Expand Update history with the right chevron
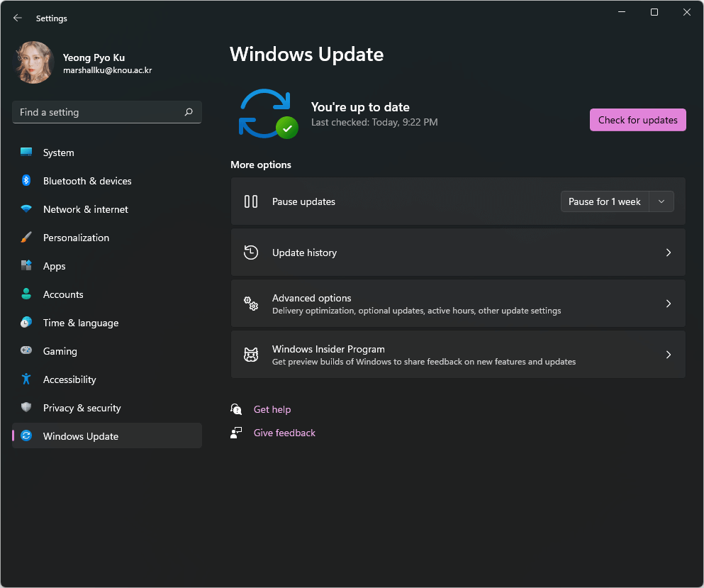The image size is (704, 588). click(668, 252)
